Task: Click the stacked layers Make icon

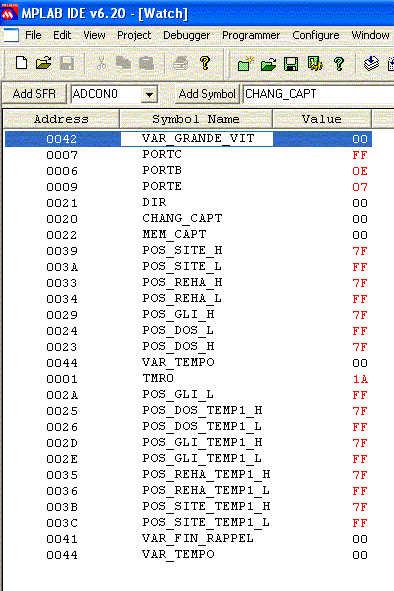Action: [x=371, y=64]
